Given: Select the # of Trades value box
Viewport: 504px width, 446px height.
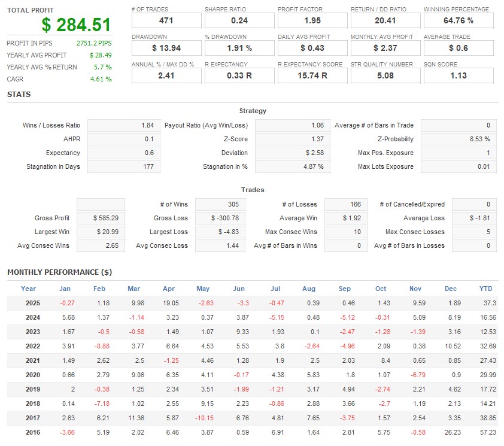Looking at the screenshot, I should pos(166,21).
